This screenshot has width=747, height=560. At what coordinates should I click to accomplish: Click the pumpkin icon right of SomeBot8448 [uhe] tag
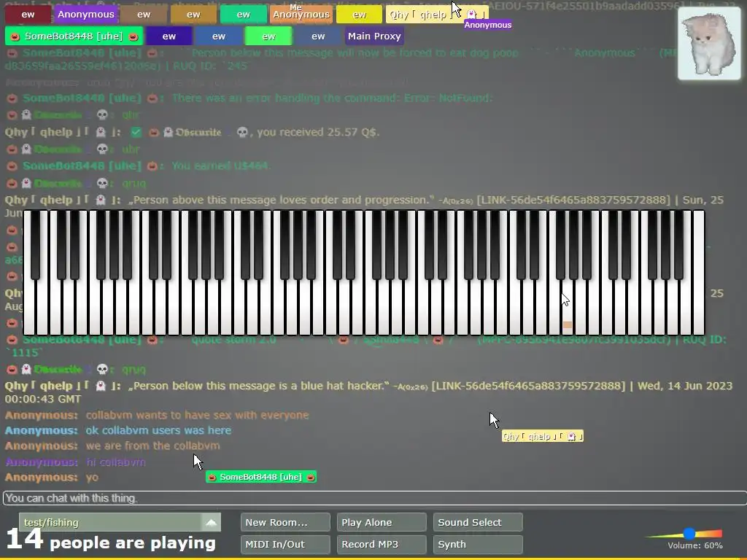pyautogui.click(x=133, y=36)
